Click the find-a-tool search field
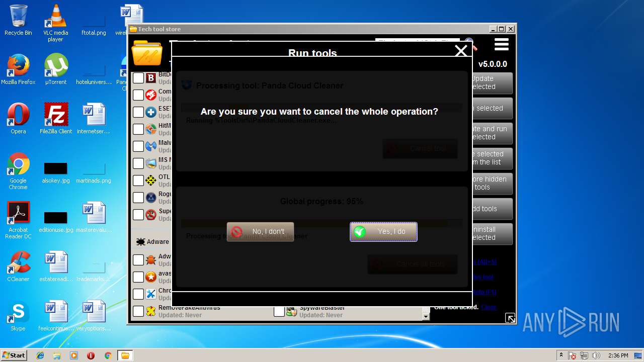The width and height of the screenshot is (644, 362). (x=417, y=41)
